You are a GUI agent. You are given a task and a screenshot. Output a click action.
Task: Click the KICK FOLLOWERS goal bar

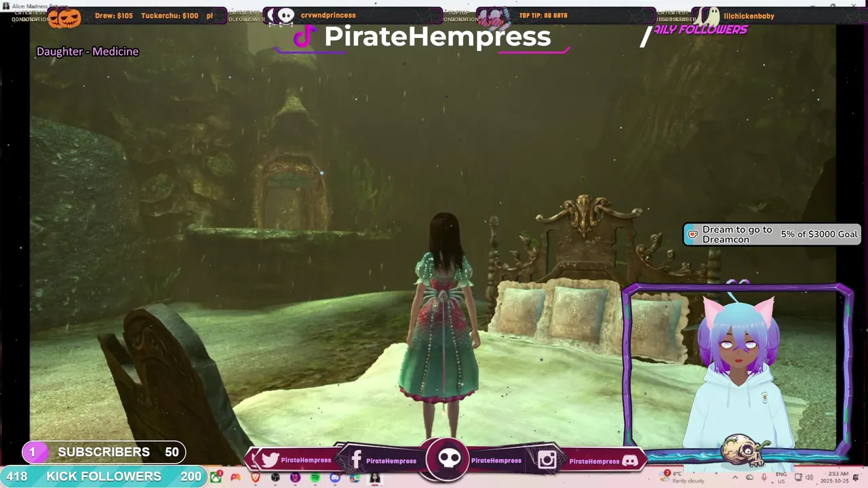[x=103, y=476]
